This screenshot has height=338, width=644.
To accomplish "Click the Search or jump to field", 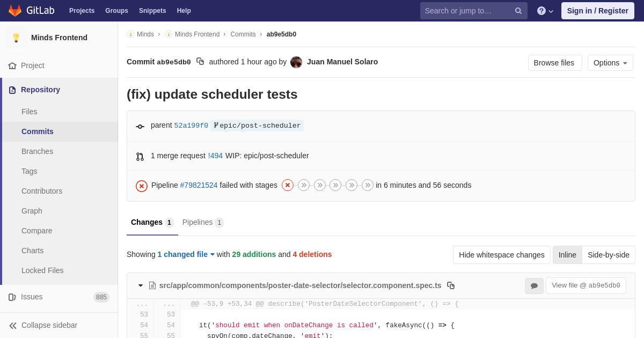I will pos(466,11).
